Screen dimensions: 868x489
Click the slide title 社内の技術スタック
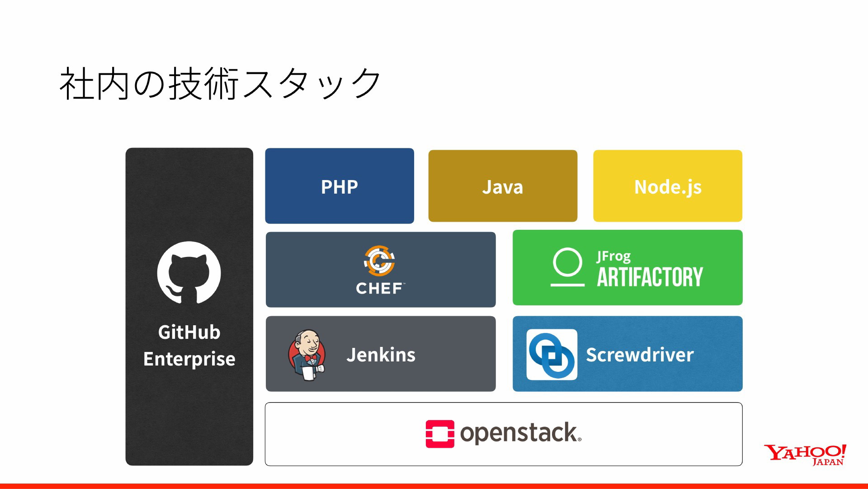click(220, 83)
